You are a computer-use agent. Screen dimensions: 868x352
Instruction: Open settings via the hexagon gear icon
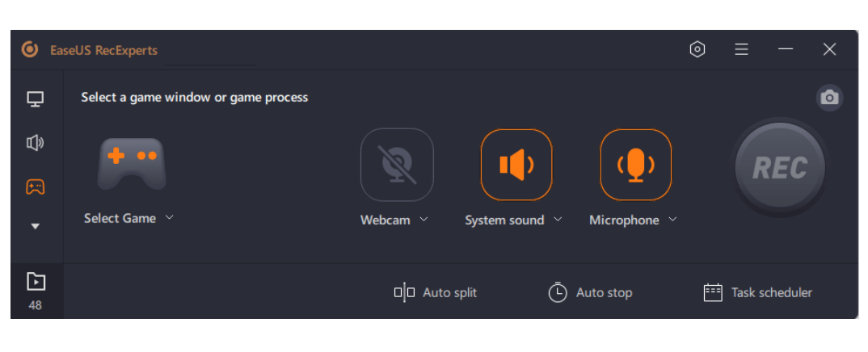[x=697, y=49]
